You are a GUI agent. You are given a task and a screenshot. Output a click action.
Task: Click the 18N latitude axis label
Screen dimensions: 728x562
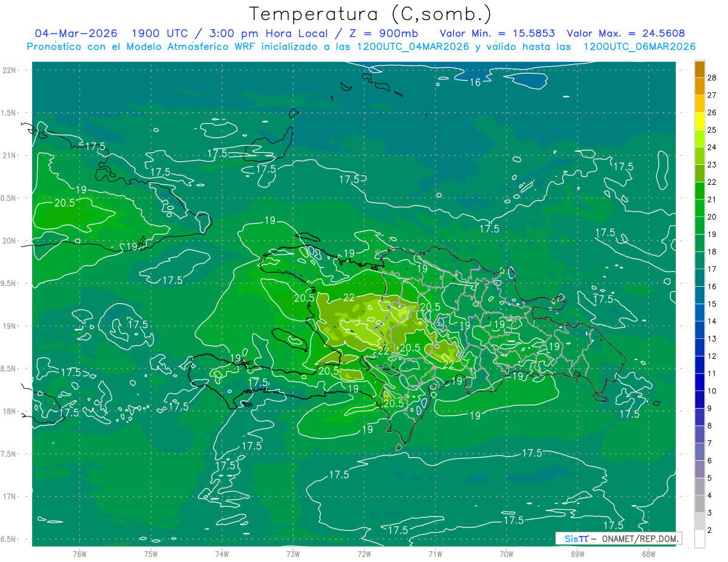pyautogui.click(x=9, y=411)
